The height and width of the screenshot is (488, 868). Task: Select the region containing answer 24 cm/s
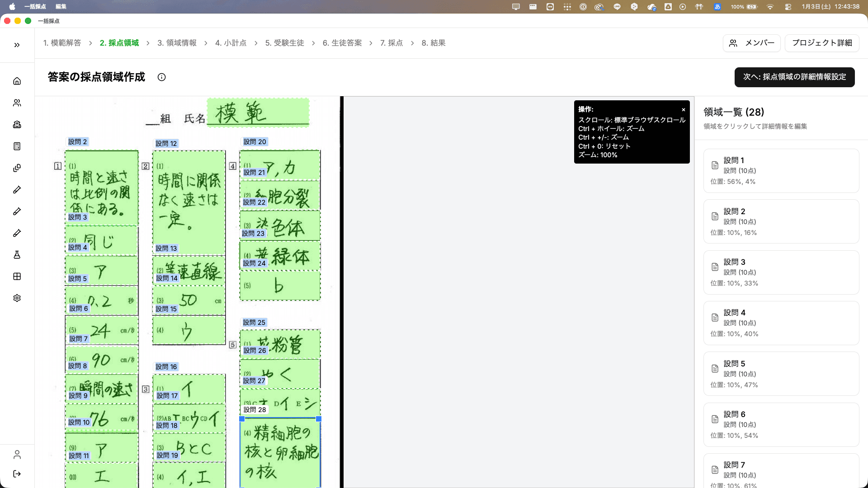tap(102, 330)
